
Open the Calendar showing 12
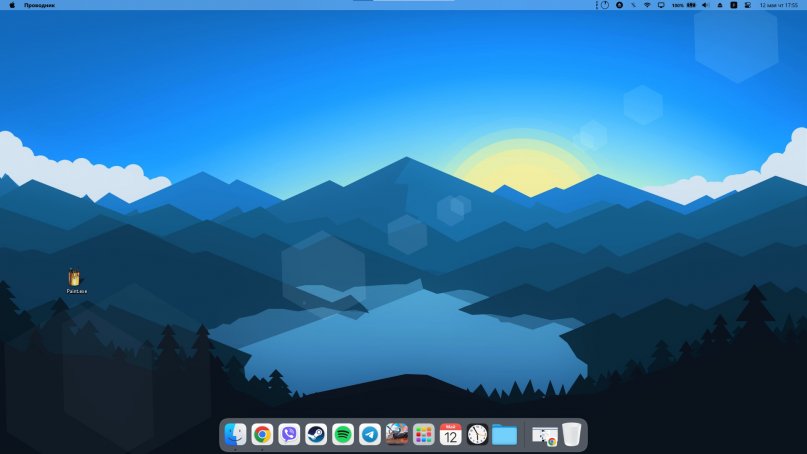(450, 434)
